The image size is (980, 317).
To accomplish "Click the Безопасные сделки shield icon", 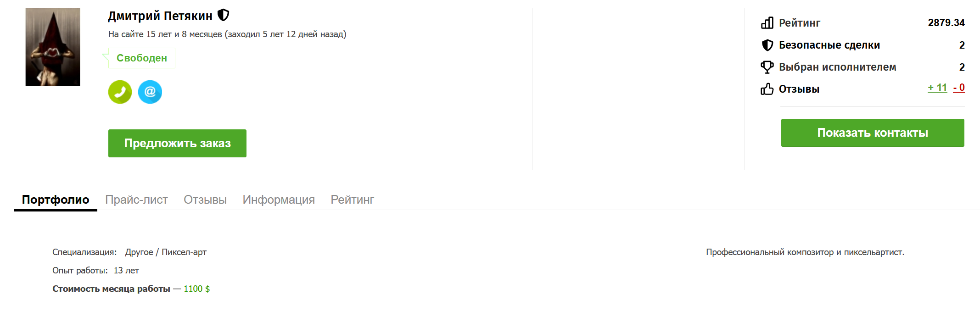I will [767, 45].
